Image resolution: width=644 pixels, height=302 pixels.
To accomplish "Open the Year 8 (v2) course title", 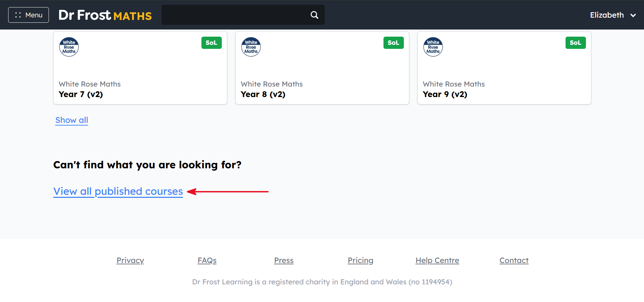I will pos(263,94).
